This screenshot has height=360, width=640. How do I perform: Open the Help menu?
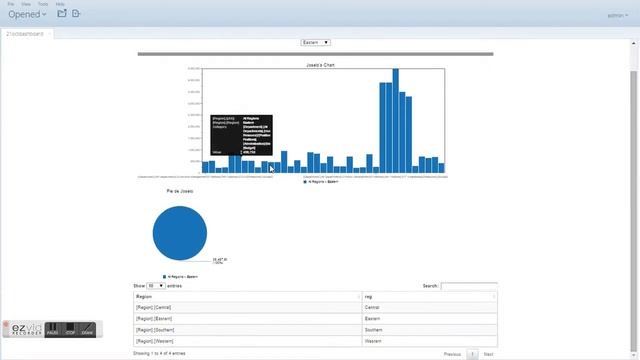[60, 4]
